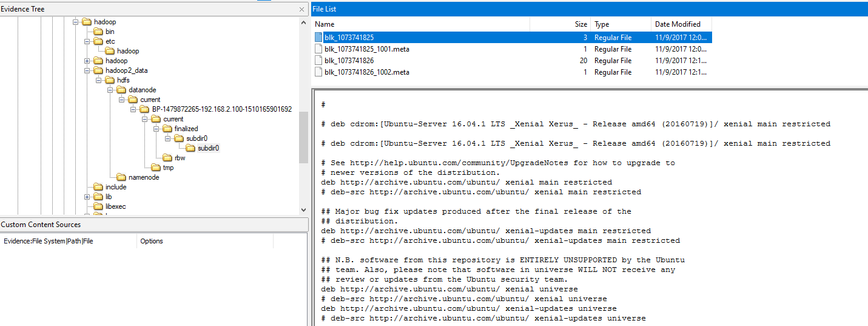This screenshot has height=326, width=868.
Task: Collapse the etc folder node
Action: pos(87,41)
